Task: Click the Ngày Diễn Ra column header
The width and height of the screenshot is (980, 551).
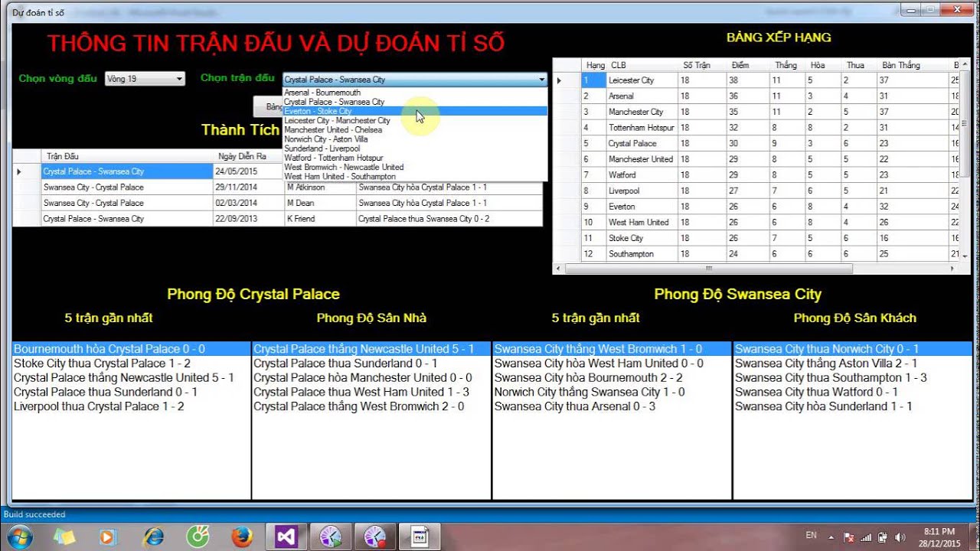Action: click(248, 156)
